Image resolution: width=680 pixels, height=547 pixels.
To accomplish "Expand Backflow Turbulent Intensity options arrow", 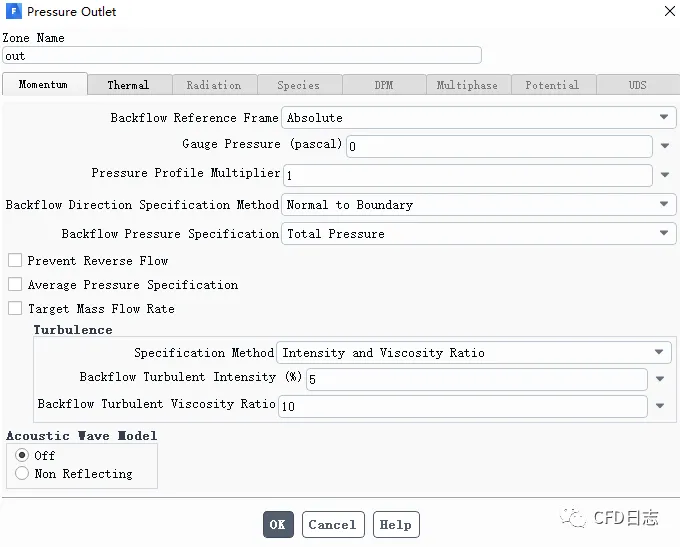I will coord(660,380).
